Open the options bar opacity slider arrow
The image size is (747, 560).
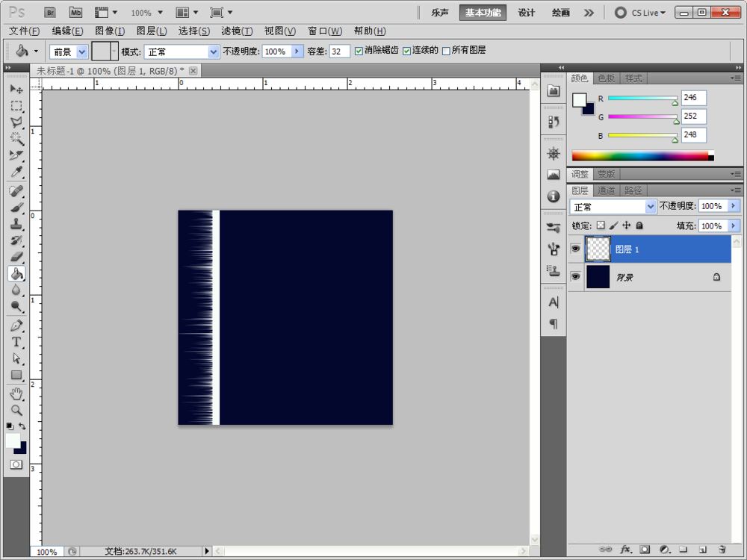pyautogui.click(x=297, y=51)
